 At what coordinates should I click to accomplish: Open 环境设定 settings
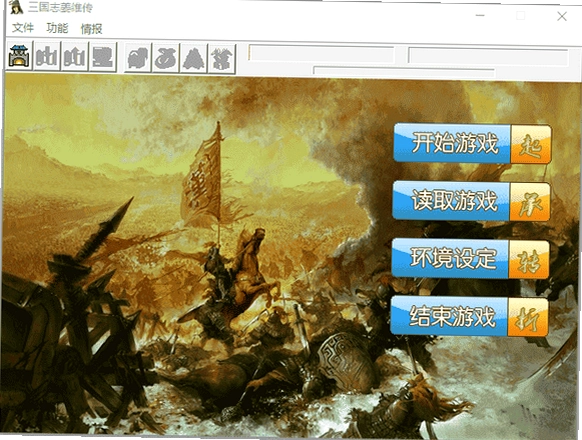(x=470, y=259)
